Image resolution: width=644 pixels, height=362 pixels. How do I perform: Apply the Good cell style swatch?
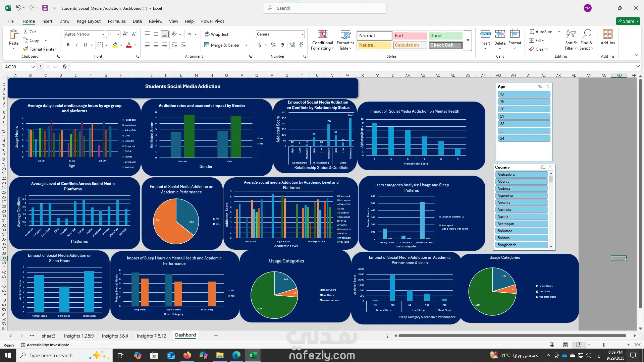tap(445, 36)
